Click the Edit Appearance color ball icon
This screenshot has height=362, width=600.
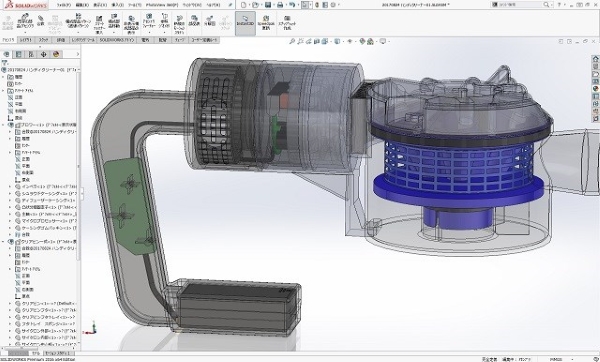[x=362, y=41]
